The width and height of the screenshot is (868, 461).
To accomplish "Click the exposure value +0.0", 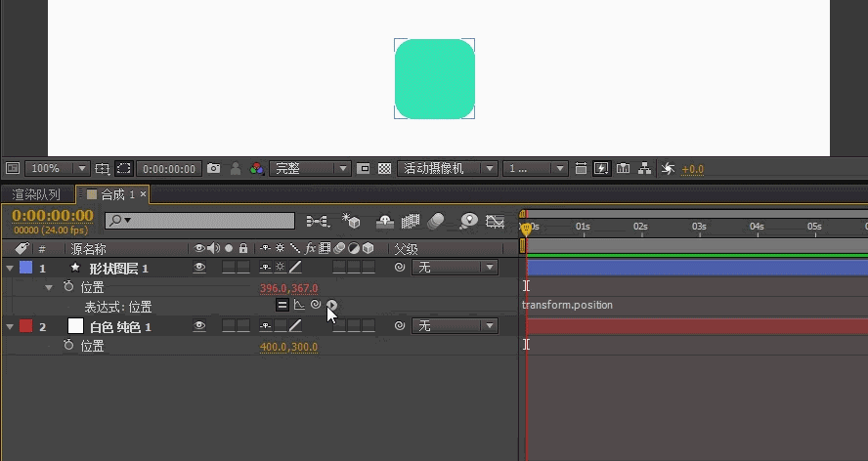I will point(692,169).
